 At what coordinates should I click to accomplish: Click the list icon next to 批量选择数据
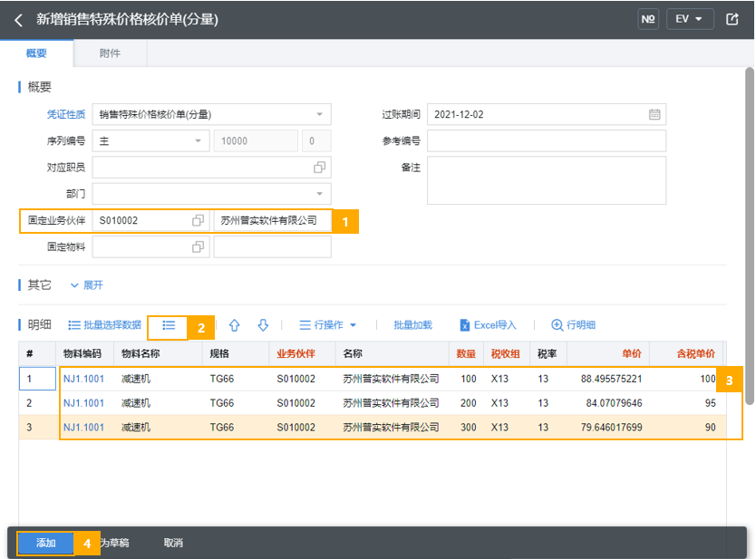point(169,326)
